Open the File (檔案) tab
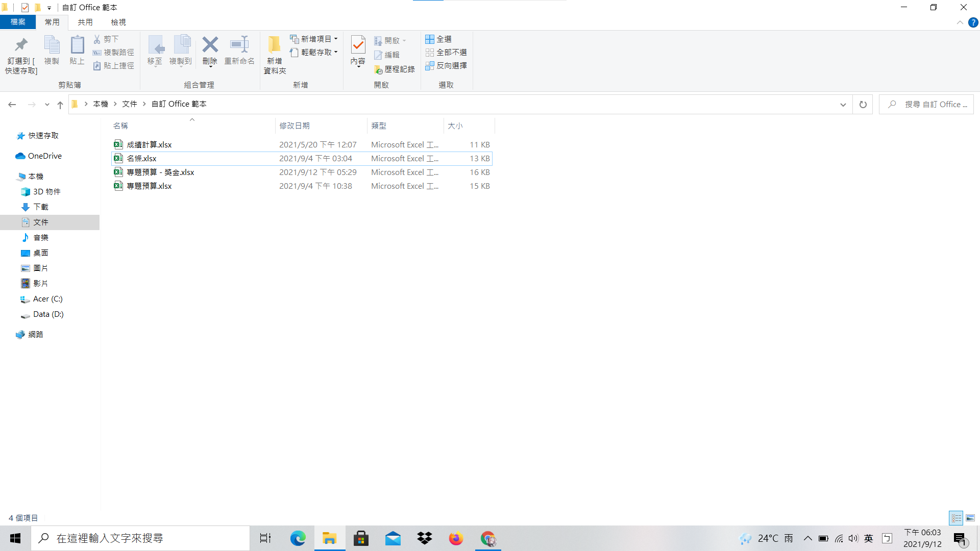Image resolution: width=980 pixels, height=551 pixels. tap(18, 22)
